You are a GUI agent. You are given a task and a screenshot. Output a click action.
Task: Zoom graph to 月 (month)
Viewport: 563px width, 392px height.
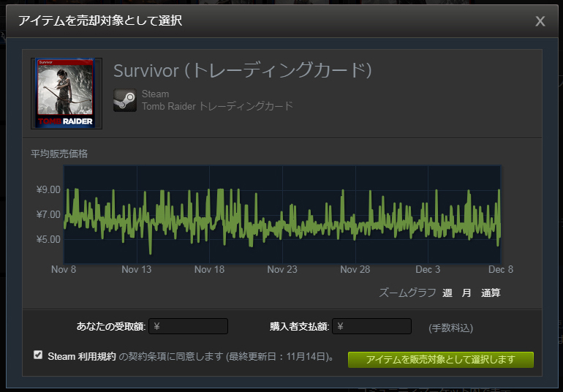466,293
